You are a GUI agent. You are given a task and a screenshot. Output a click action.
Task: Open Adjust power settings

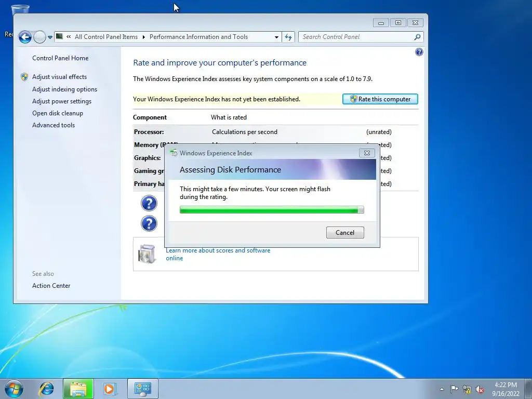[62, 101]
